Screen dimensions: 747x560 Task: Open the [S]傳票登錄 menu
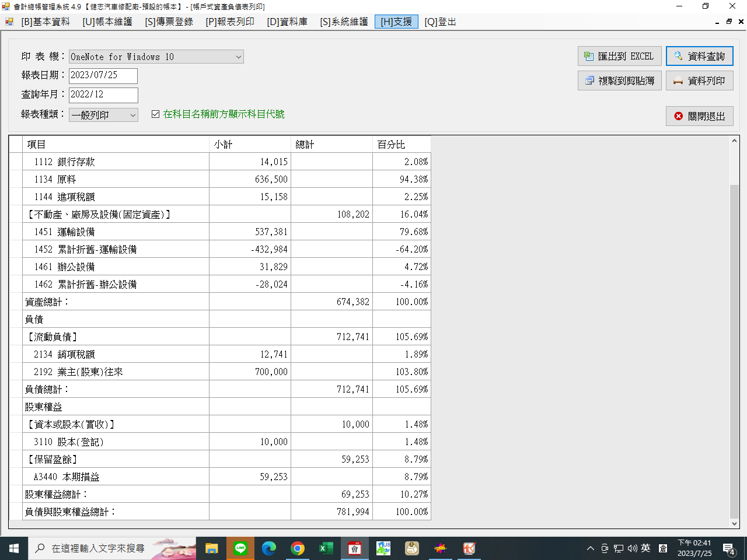[x=169, y=22]
